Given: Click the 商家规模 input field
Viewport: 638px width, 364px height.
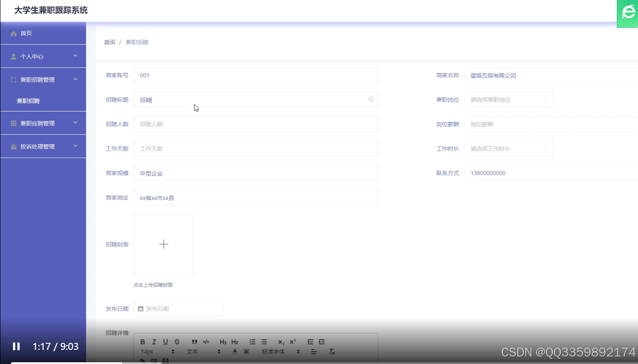Looking at the screenshot, I should tap(256, 173).
